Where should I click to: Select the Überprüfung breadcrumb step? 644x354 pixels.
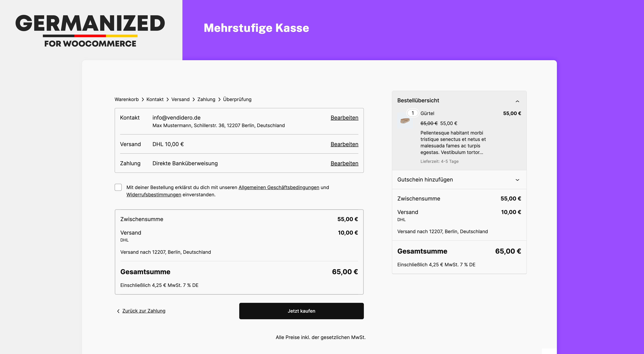[237, 99]
